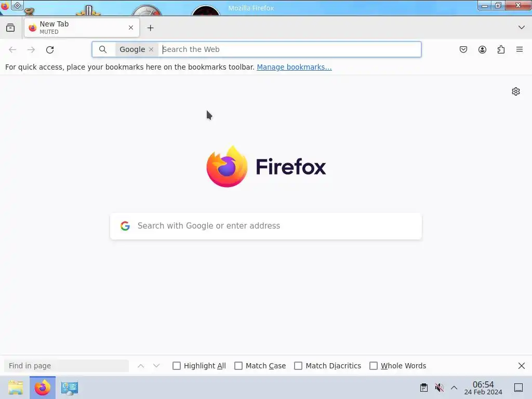Follow the Manage bookmarks link

click(294, 67)
